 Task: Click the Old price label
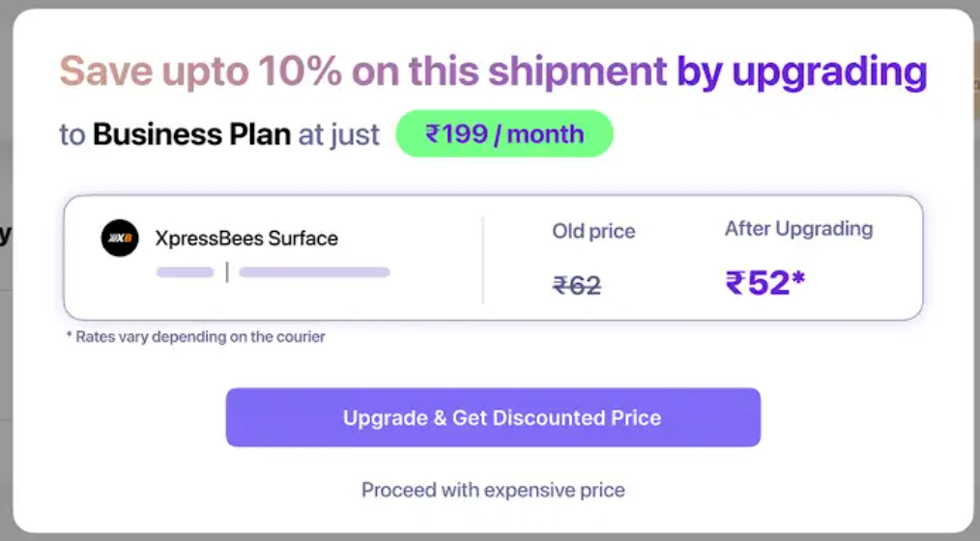(x=593, y=232)
